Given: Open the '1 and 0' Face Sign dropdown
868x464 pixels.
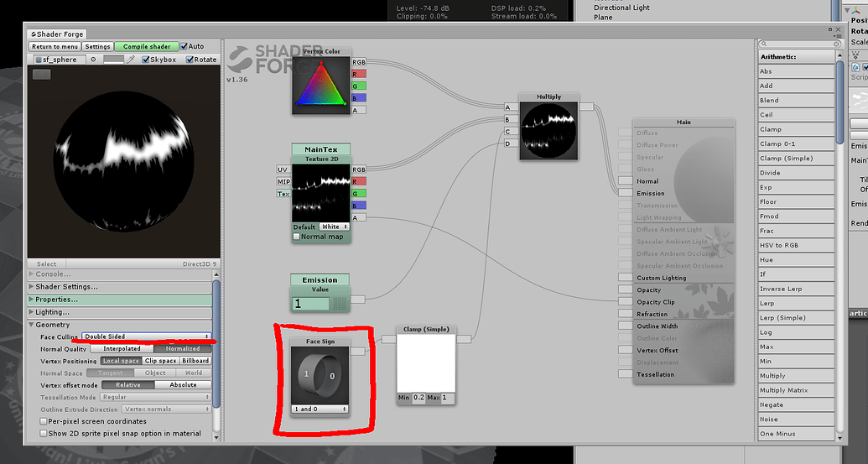Looking at the screenshot, I should tap(320, 409).
